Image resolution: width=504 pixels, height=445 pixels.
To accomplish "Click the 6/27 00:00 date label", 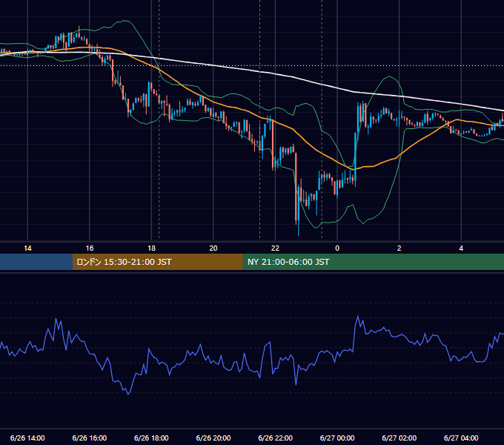I will (337, 438).
